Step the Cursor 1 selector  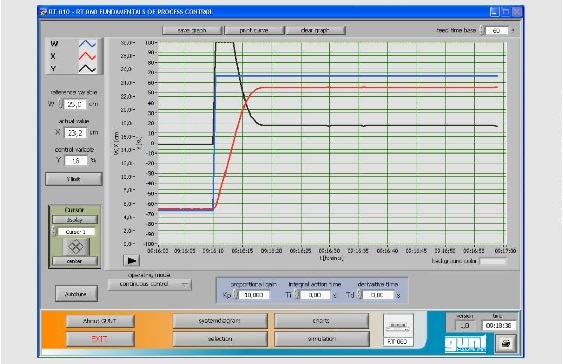(x=54, y=232)
